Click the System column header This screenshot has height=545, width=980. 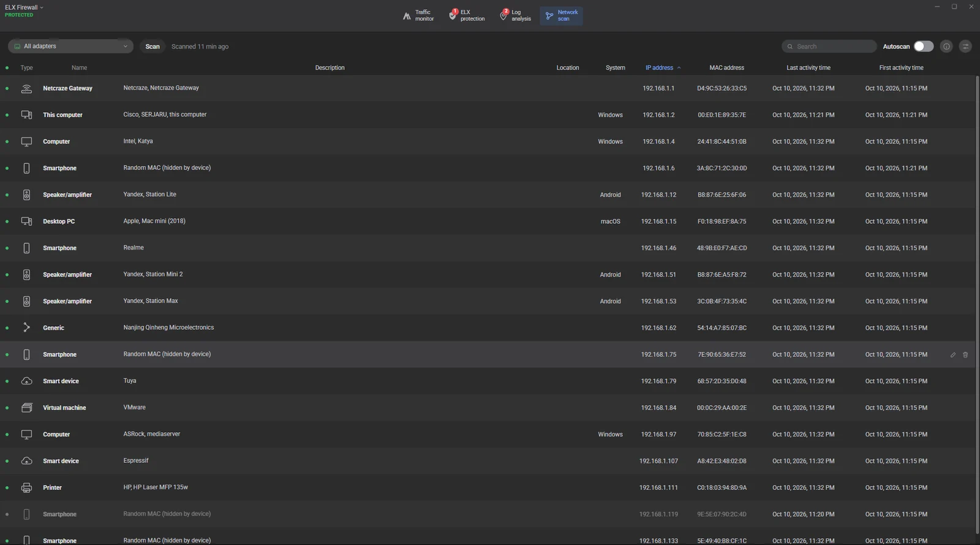615,68
